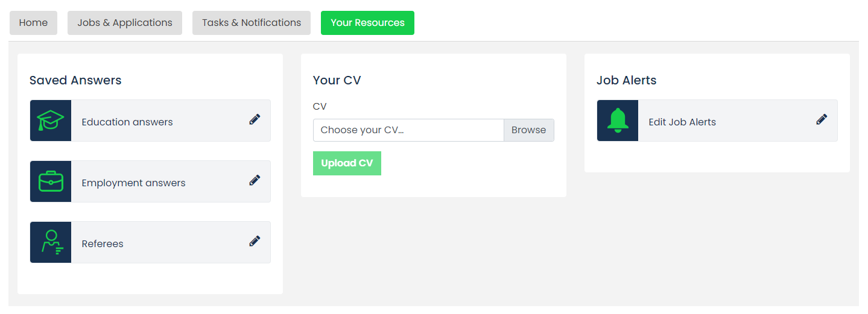Click the Referees person icon
Screen dimensions: 868x314
click(x=51, y=242)
